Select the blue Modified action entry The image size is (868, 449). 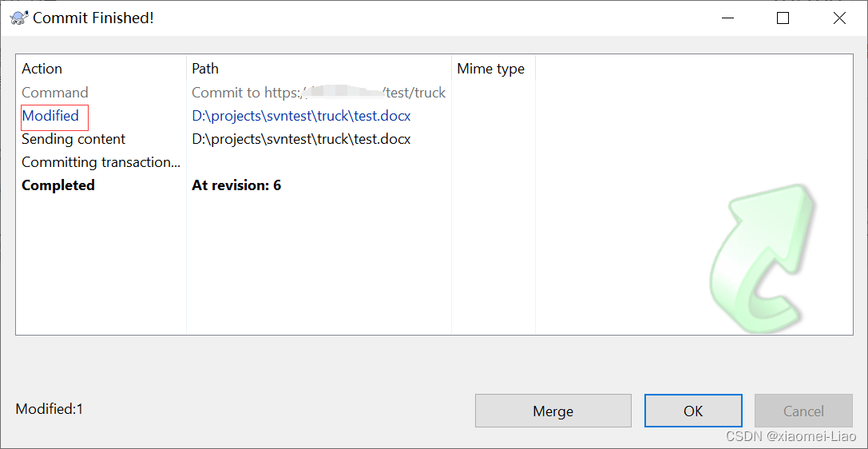coord(50,116)
